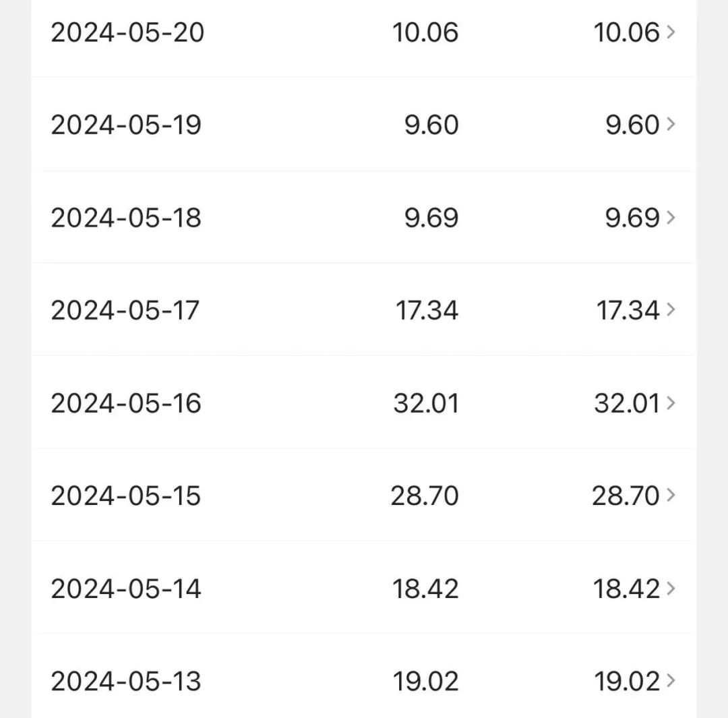Choose the 2024-05-15 date entry
Viewport: 728px width, 718px height.
pos(126,496)
